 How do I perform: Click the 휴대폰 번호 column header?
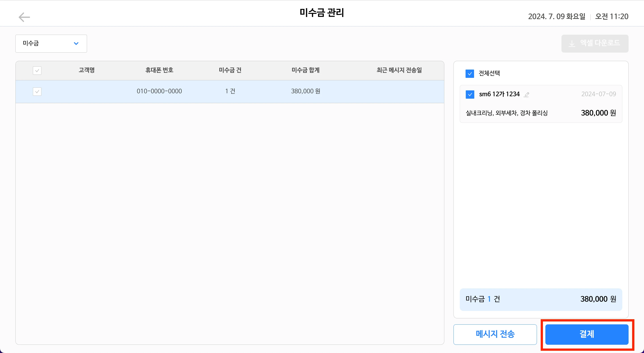point(159,70)
